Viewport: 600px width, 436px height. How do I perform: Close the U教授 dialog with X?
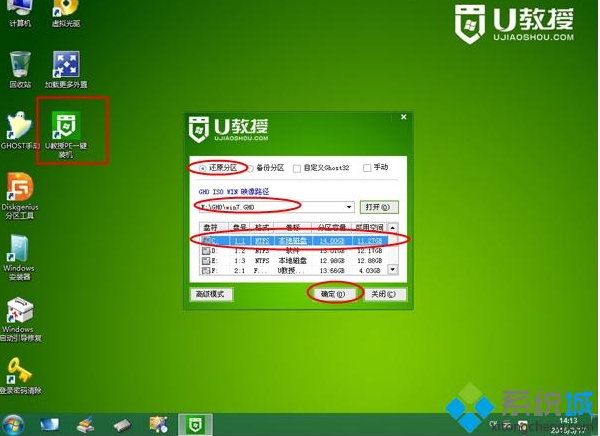click(403, 117)
